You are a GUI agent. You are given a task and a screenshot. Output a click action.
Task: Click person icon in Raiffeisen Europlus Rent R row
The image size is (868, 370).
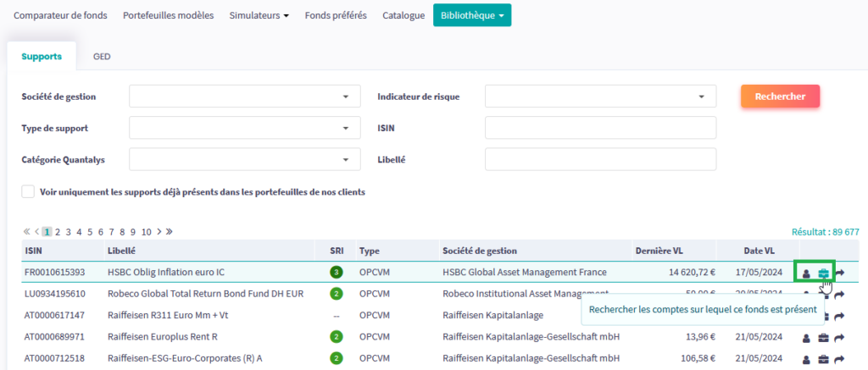click(807, 338)
